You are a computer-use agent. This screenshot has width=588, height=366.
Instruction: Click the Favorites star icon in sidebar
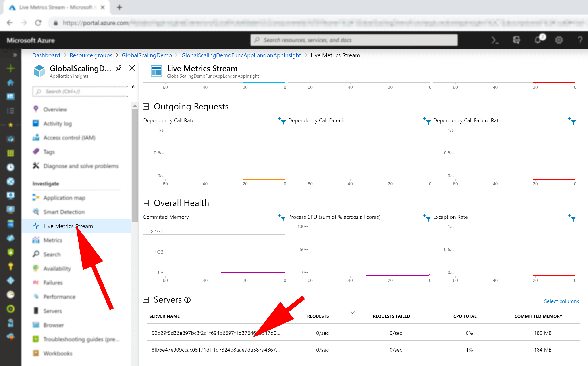click(10, 125)
